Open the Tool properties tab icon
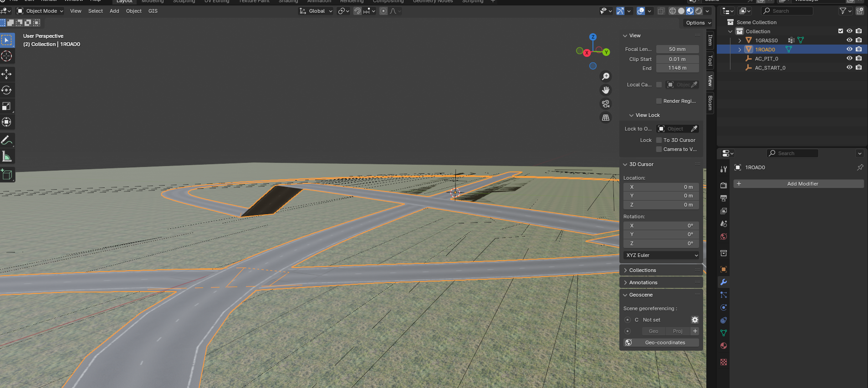 click(x=724, y=169)
